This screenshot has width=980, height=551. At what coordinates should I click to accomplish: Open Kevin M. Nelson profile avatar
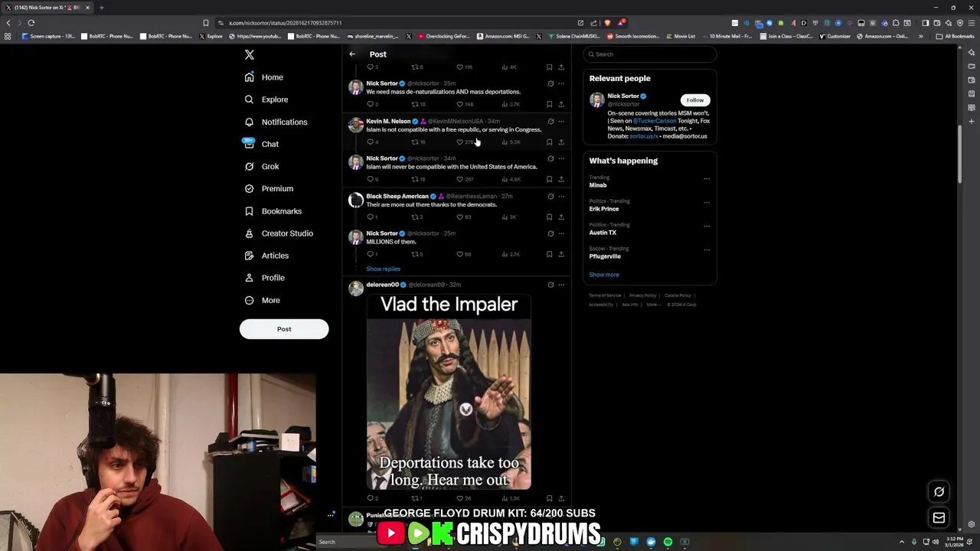click(x=356, y=126)
